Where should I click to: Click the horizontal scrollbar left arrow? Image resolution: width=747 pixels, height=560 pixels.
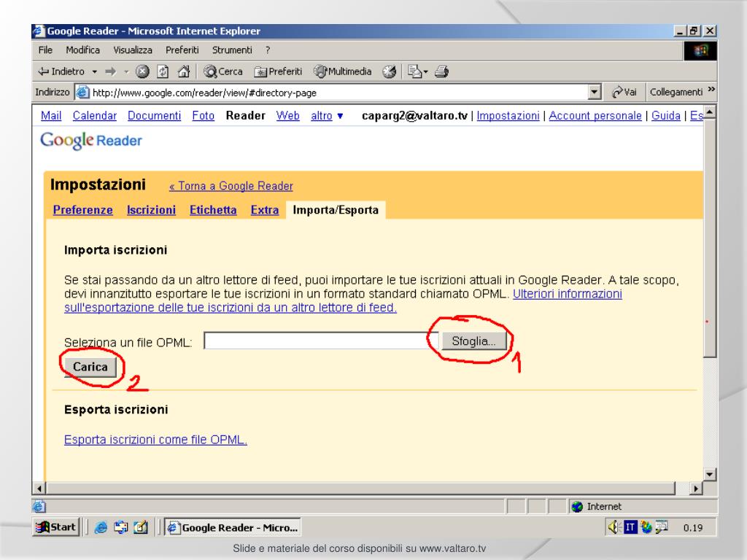(x=39, y=488)
